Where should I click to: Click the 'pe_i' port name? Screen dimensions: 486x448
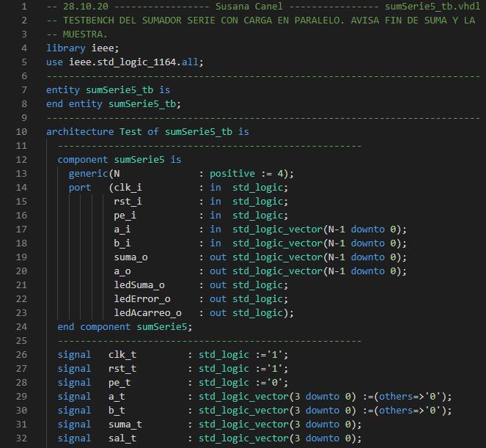click(x=125, y=216)
